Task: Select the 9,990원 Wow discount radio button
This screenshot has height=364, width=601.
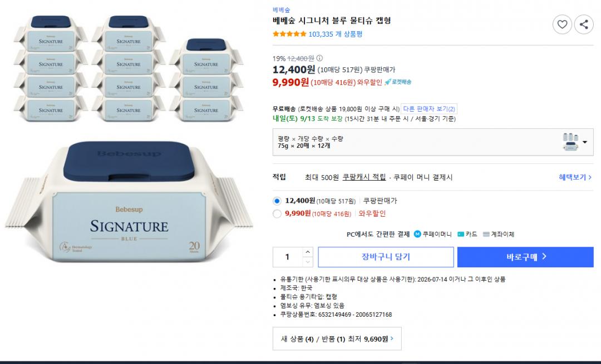Action: (x=277, y=213)
